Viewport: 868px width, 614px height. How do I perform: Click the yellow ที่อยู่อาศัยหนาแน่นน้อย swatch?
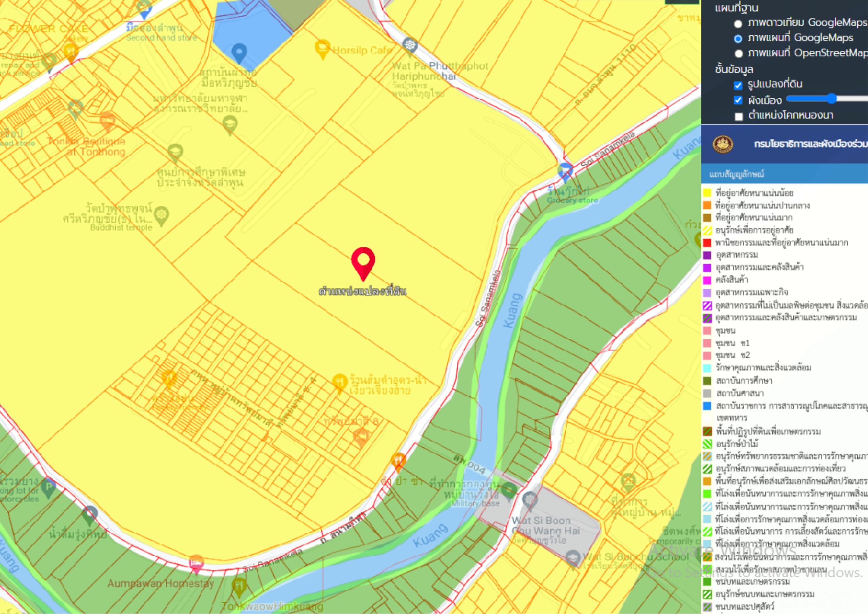pyautogui.click(x=707, y=193)
